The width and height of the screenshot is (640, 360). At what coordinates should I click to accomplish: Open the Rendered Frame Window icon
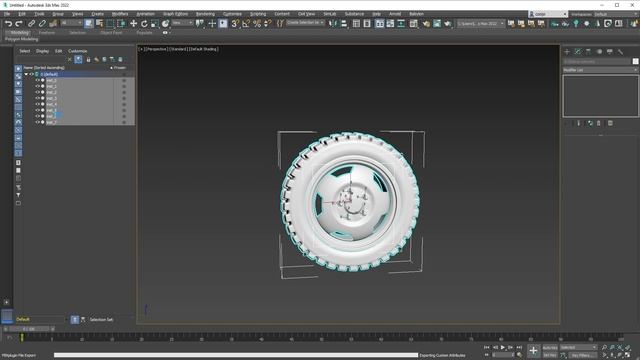tap(437, 24)
